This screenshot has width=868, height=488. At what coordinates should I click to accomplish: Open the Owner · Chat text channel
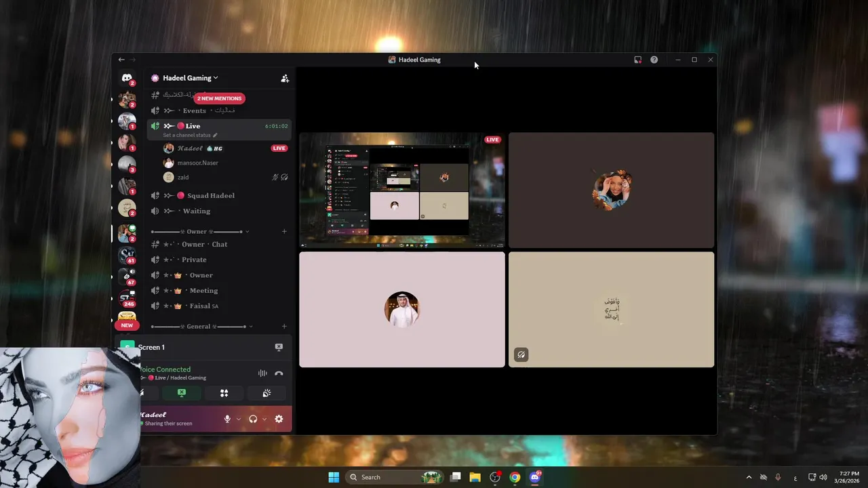tap(220, 245)
